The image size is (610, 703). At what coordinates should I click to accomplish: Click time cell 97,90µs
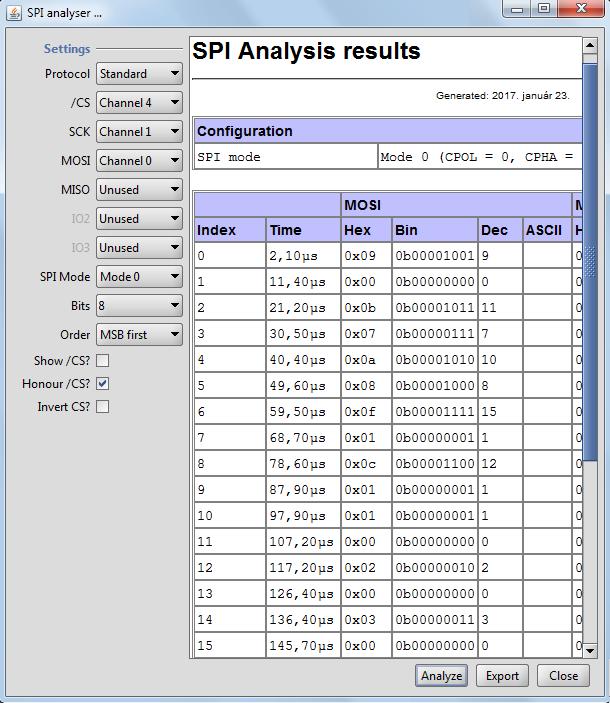pos(303,516)
